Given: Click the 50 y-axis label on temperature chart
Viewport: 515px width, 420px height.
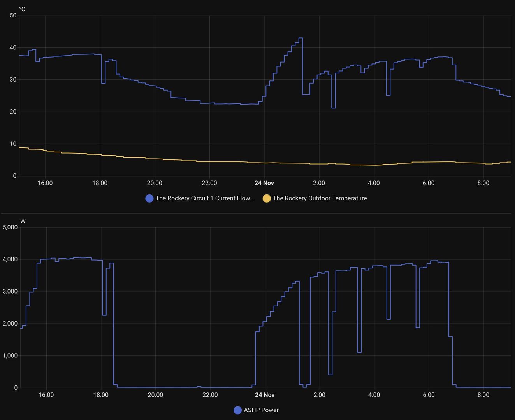Looking at the screenshot, I should 13,16.
